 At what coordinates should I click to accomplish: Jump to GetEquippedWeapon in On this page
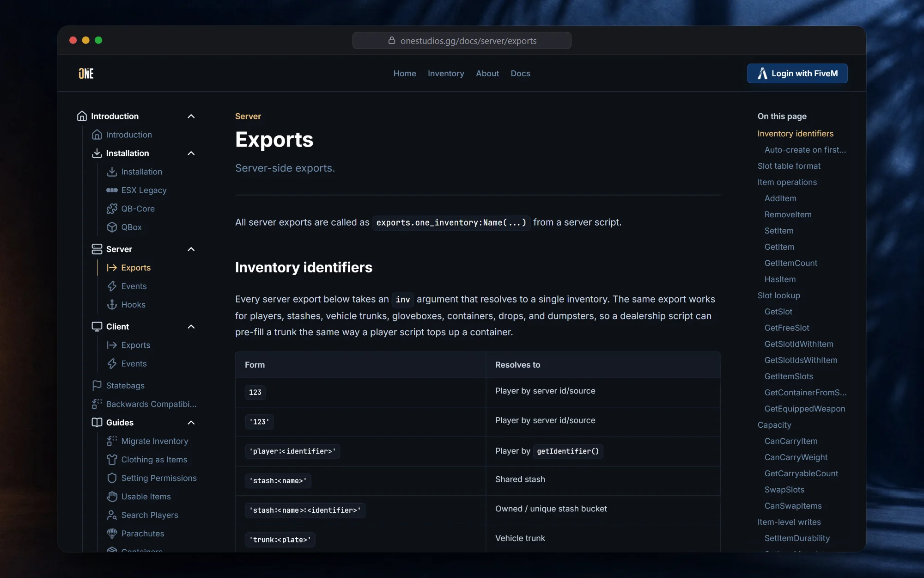804,409
